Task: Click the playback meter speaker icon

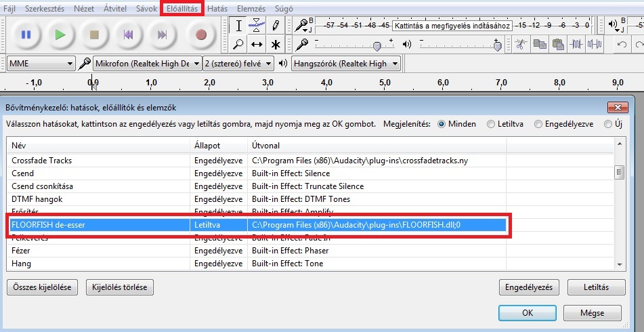Action: (x=614, y=26)
